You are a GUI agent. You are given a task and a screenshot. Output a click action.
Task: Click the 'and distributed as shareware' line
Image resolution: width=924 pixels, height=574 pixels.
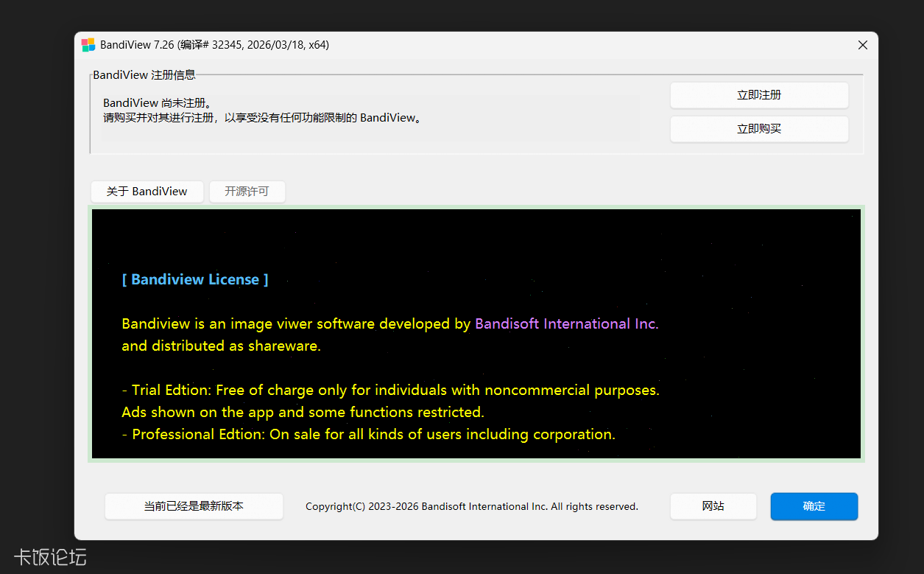click(221, 346)
